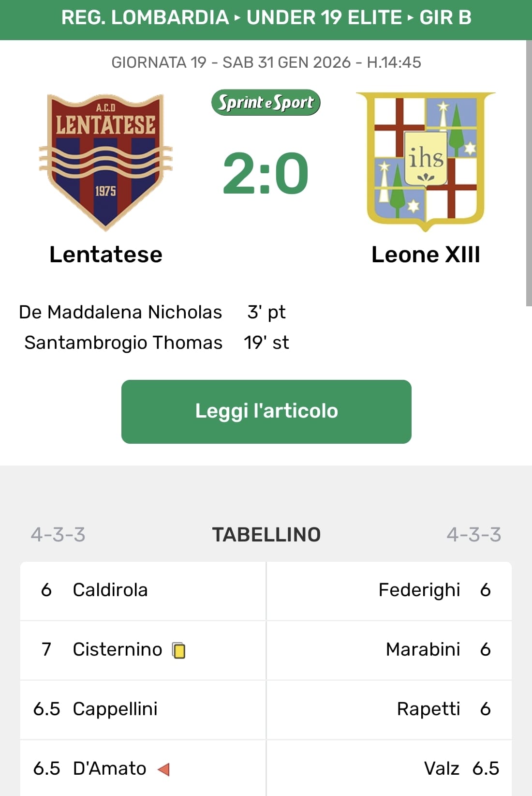Select REG. LOMBARDIA breadcrumb
Screen dimensions: 532x796
pos(145,17)
